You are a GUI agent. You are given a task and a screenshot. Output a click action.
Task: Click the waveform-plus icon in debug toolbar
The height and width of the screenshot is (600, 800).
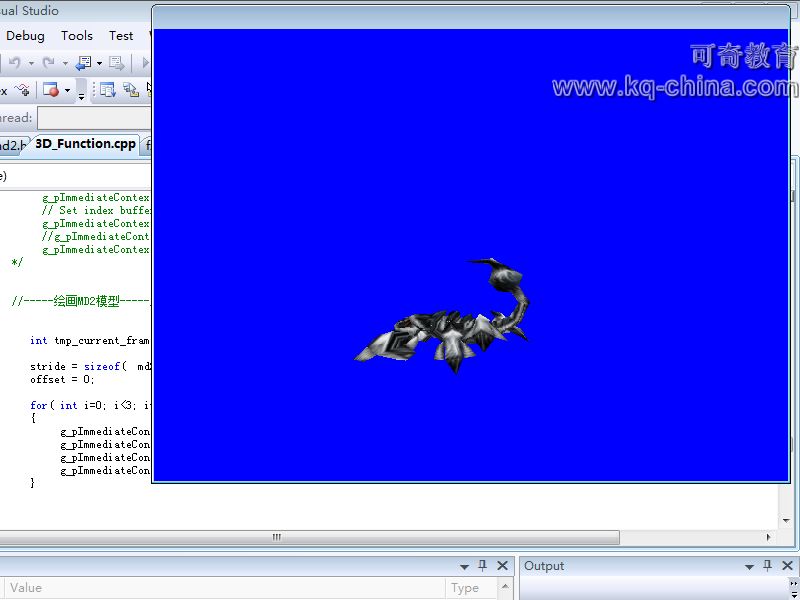click(x=21, y=91)
